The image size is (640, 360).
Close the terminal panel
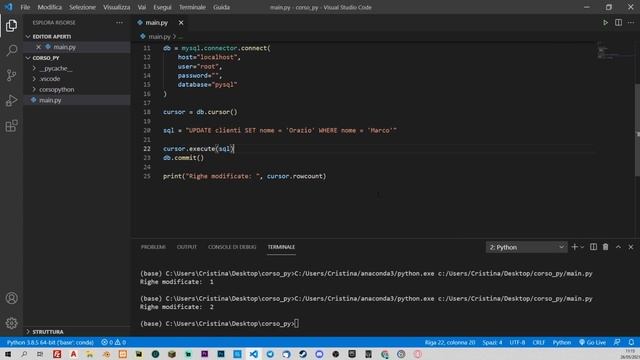631,247
